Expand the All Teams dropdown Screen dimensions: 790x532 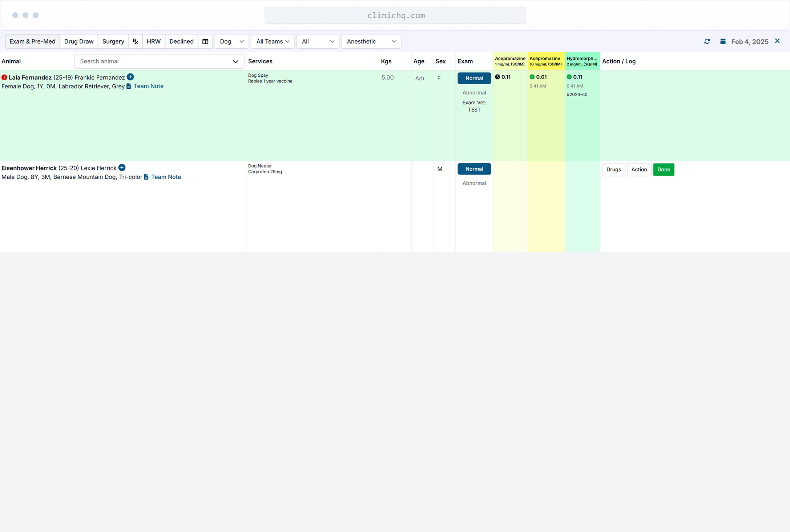pyautogui.click(x=273, y=41)
